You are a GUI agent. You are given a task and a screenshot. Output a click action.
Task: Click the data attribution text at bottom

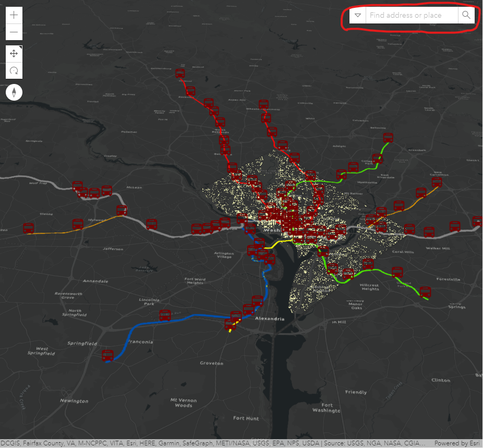click(x=214, y=443)
